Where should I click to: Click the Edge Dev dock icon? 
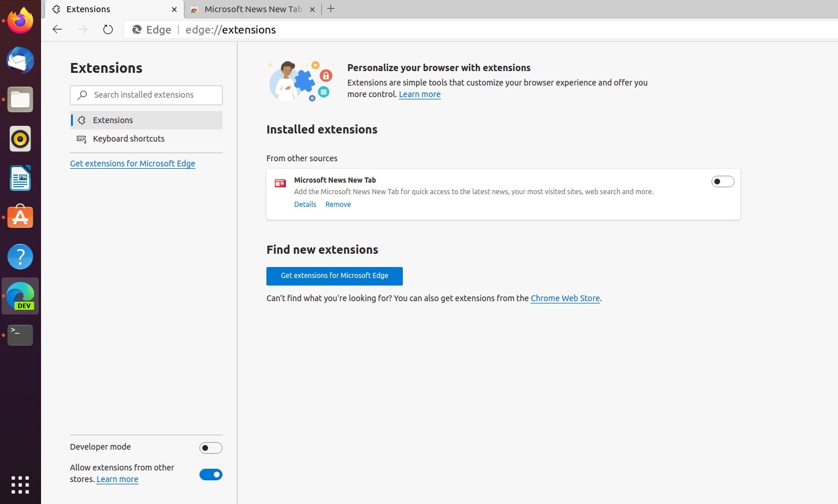20,296
